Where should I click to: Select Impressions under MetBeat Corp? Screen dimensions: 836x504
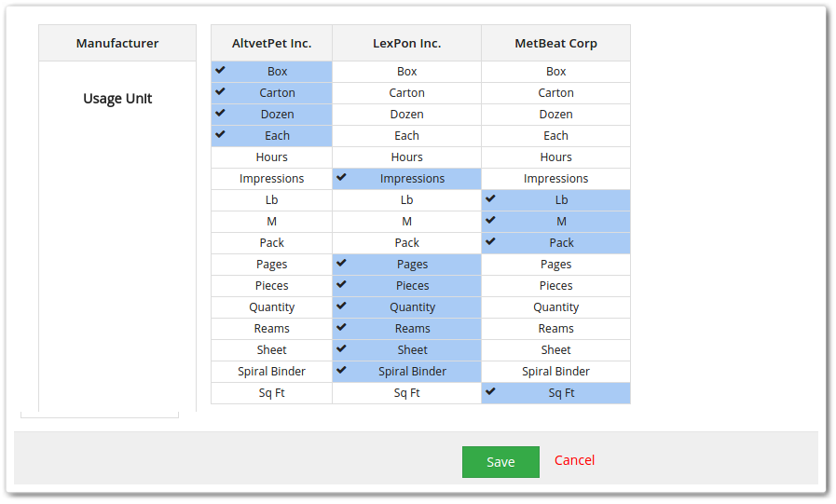pos(555,179)
